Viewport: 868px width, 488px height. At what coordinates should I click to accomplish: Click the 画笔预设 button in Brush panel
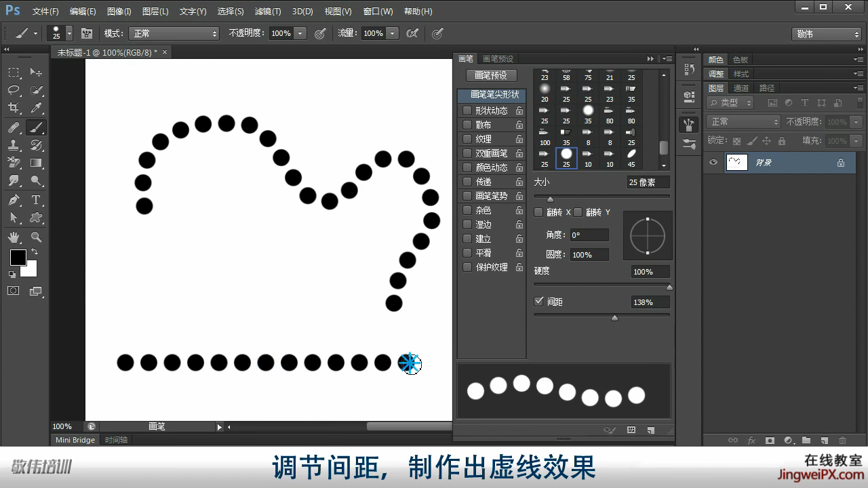(x=492, y=75)
